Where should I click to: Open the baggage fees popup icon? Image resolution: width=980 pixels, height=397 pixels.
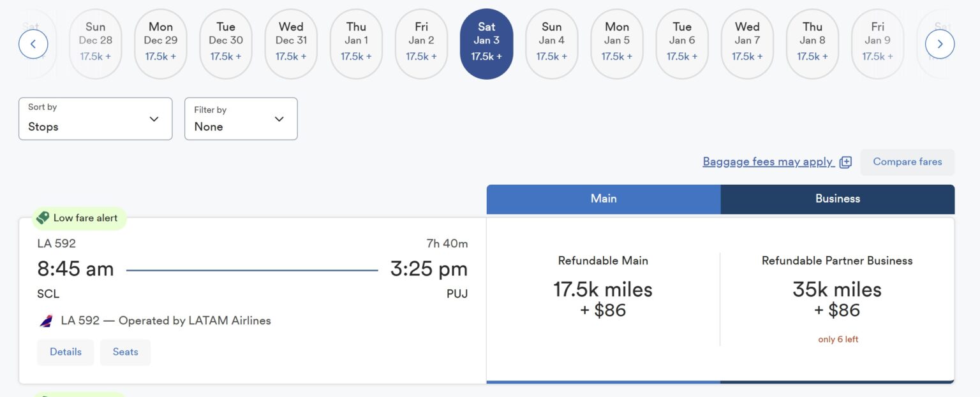[x=846, y=162]
